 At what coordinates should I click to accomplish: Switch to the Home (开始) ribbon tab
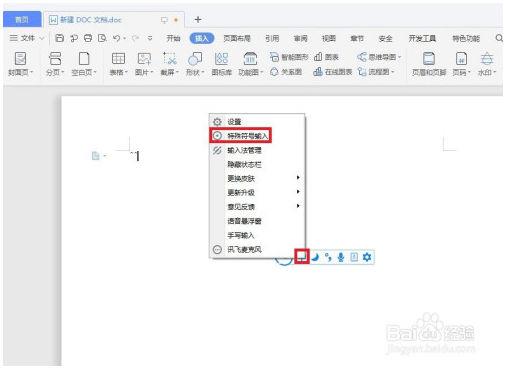click(x=173, y=38)
